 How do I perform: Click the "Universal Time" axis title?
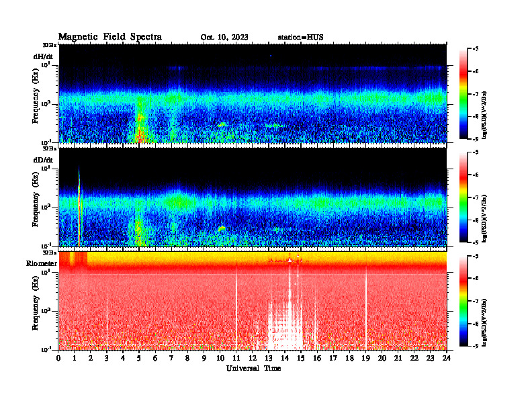(x=253, y=368)
